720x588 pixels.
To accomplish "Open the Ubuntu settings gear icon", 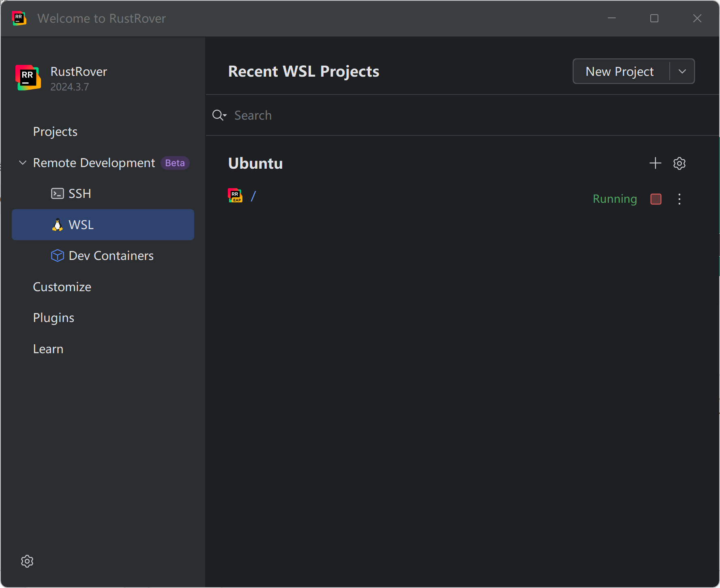I will [x=679, y=163].
